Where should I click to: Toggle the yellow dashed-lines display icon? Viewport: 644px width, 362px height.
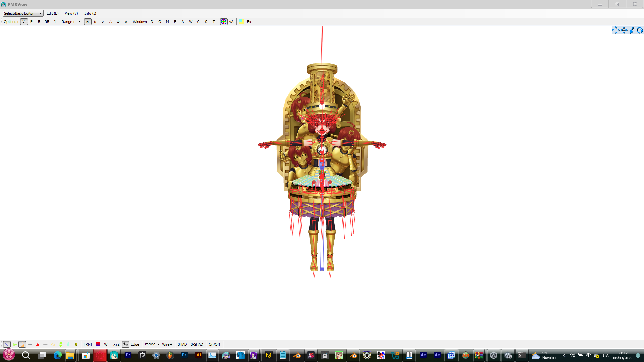pyautogui.click(x=53, y=344)
